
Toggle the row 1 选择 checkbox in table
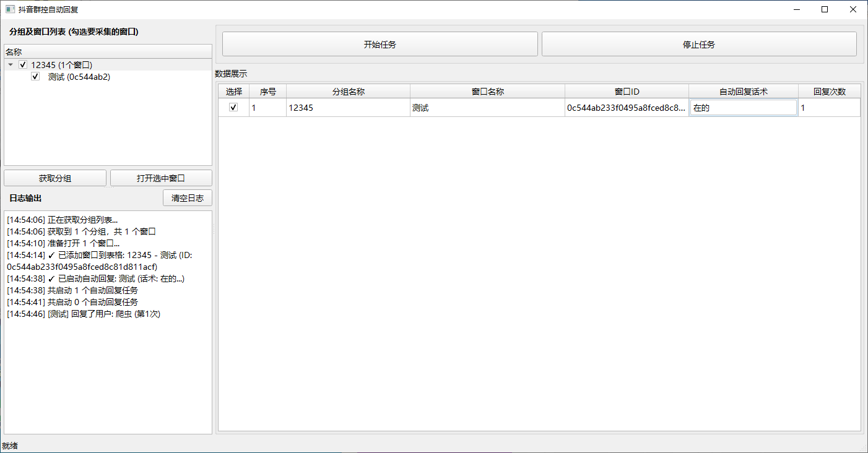[233, 107]
